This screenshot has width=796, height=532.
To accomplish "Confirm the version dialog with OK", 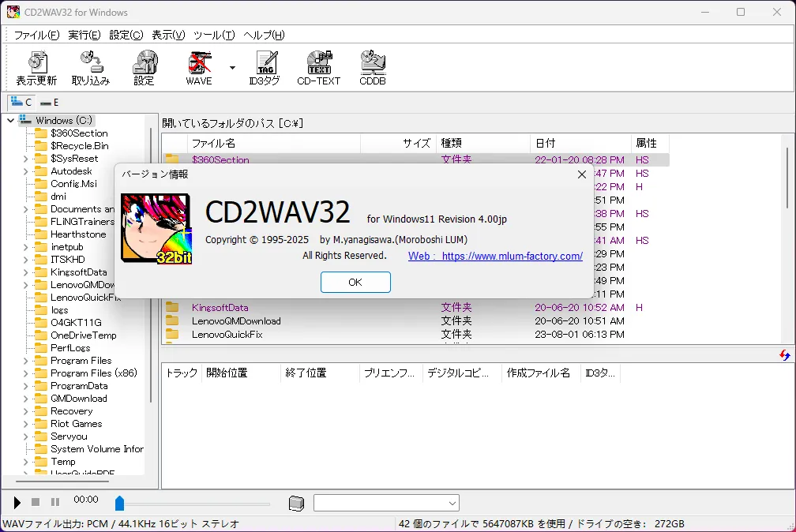I will pyautogui.click(x=355, y=283).
